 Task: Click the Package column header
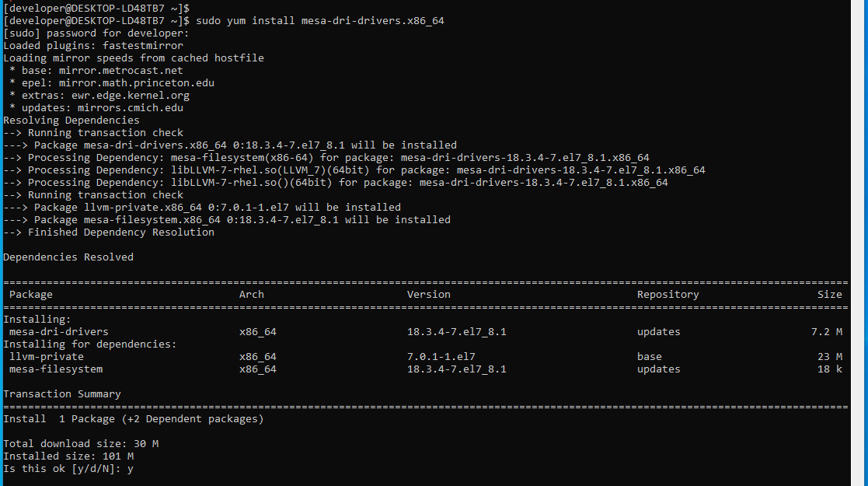[31, 294]
